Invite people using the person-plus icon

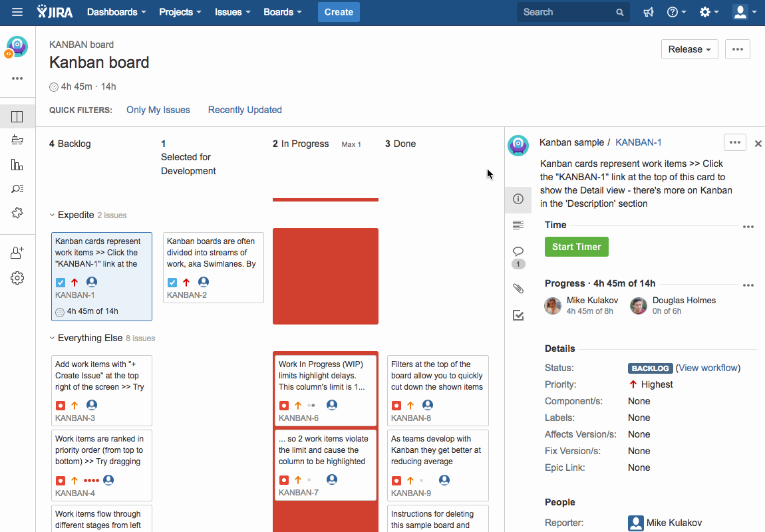click(x=17, y=252)
